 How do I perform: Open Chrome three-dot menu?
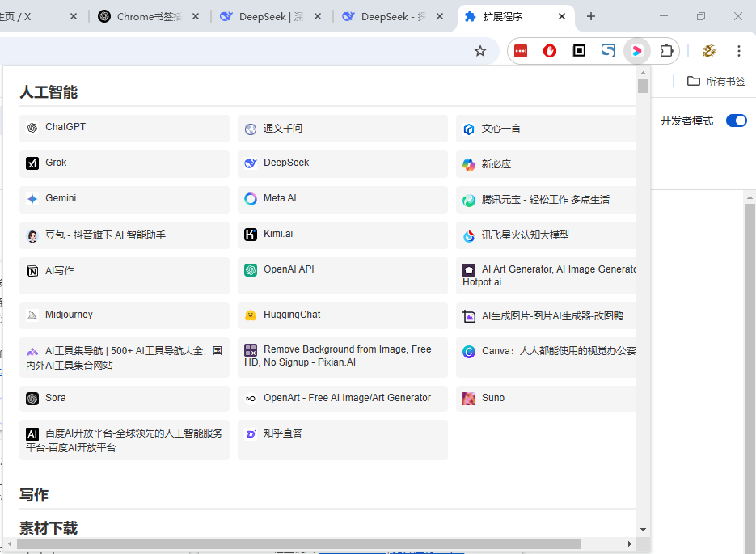739,51
